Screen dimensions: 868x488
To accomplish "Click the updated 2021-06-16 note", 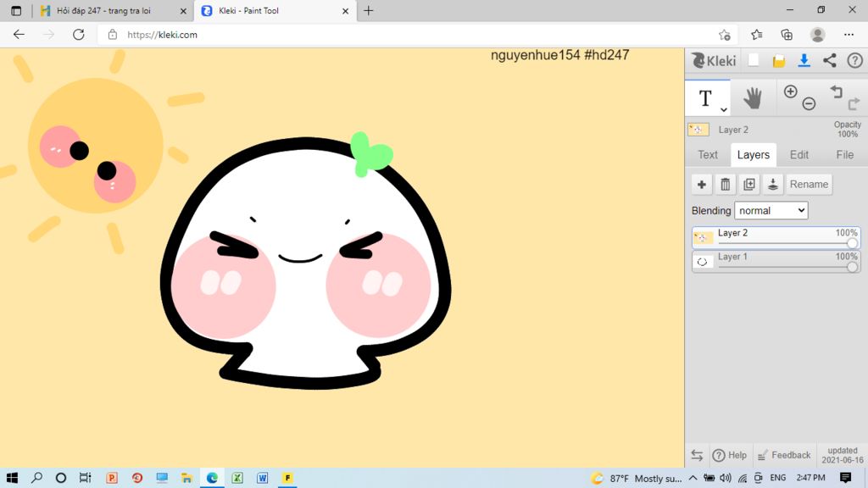I will [842, 455].
